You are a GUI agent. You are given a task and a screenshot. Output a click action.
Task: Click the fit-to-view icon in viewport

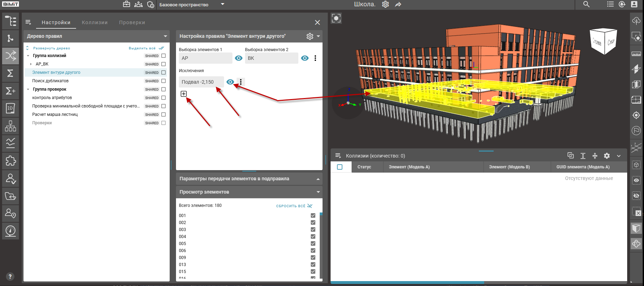336,18
